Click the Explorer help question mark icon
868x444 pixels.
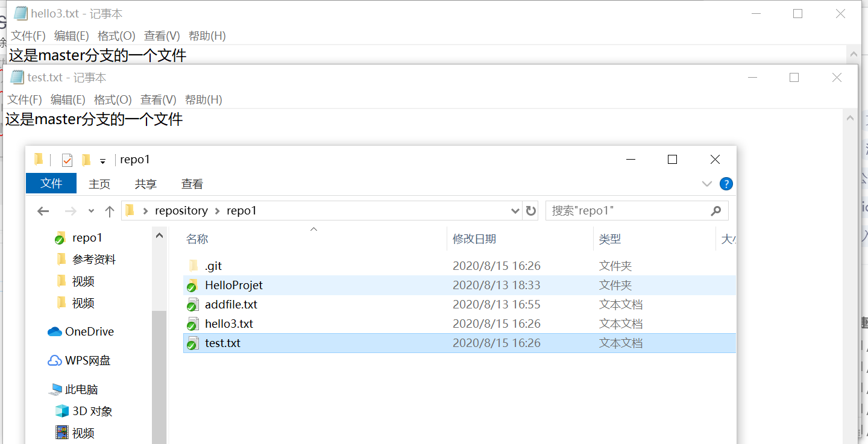tap(726, 184)
